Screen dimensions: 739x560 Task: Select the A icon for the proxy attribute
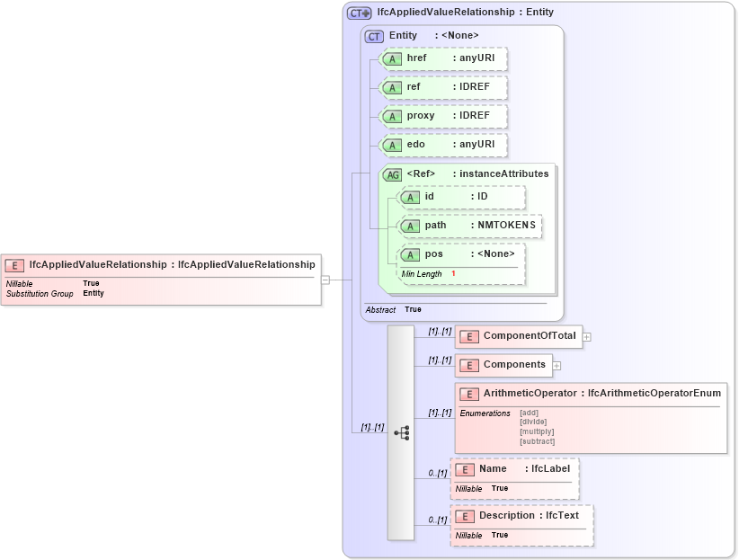(393, 116)
